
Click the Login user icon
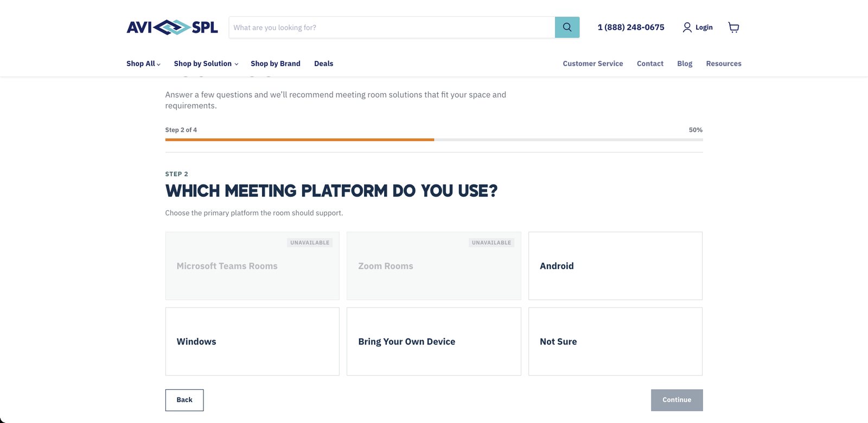click(x=687, y=27)
